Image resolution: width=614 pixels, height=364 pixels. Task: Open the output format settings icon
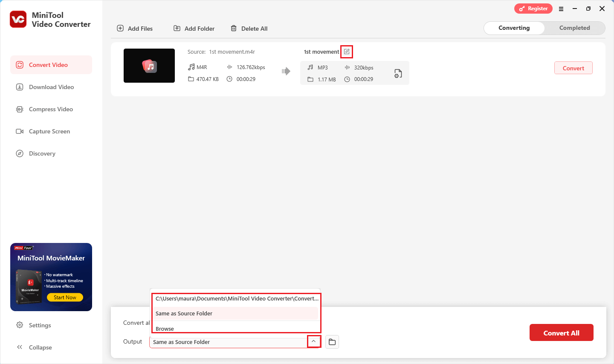tap(398, 73)
